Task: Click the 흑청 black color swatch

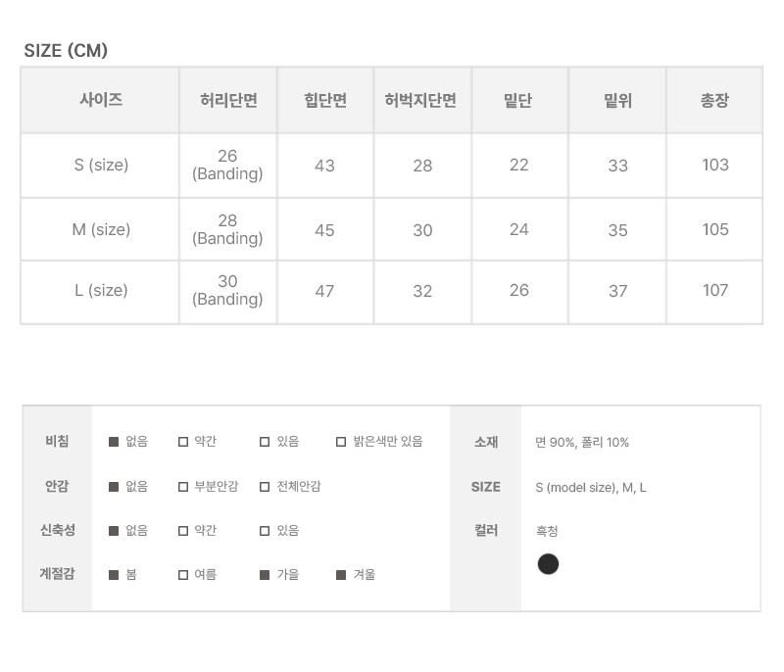Action: point(549,564)
